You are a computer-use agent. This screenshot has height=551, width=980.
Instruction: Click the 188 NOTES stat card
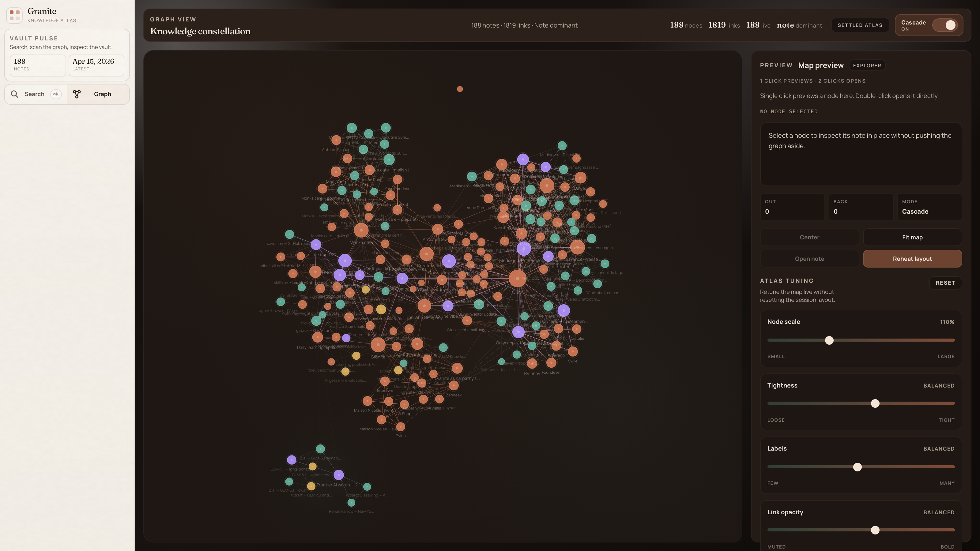click(x=38, y=65)
